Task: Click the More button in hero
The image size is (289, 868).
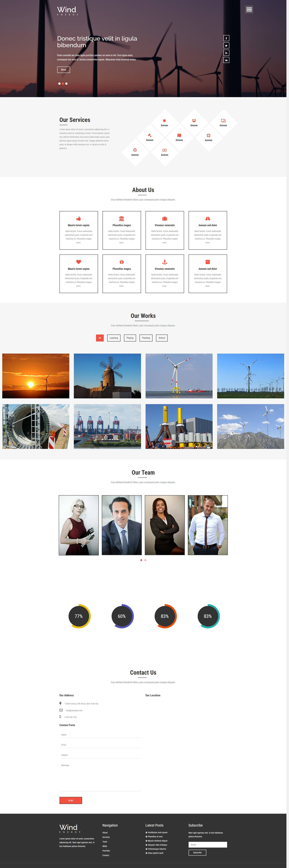Action: tap(64, 70)
